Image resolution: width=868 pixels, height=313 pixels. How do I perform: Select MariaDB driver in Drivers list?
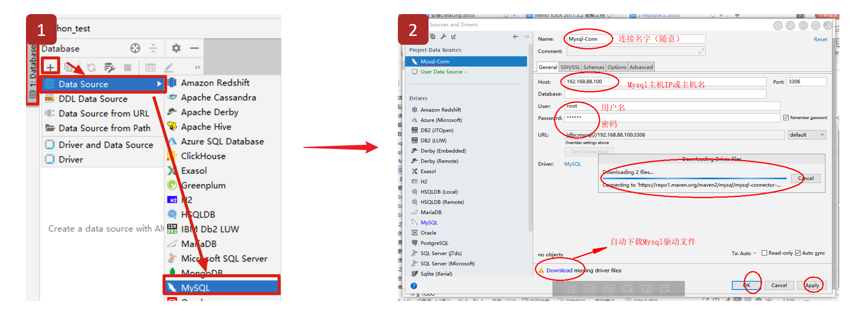point(431,212)
